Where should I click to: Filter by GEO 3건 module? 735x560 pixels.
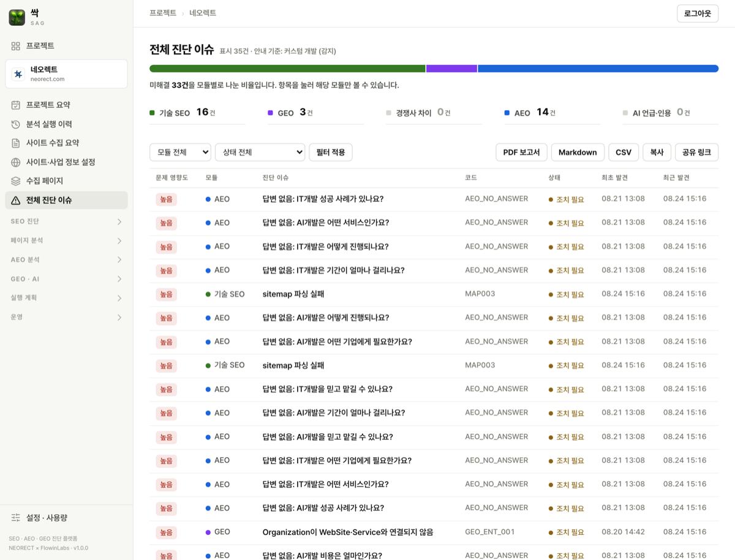315,113
